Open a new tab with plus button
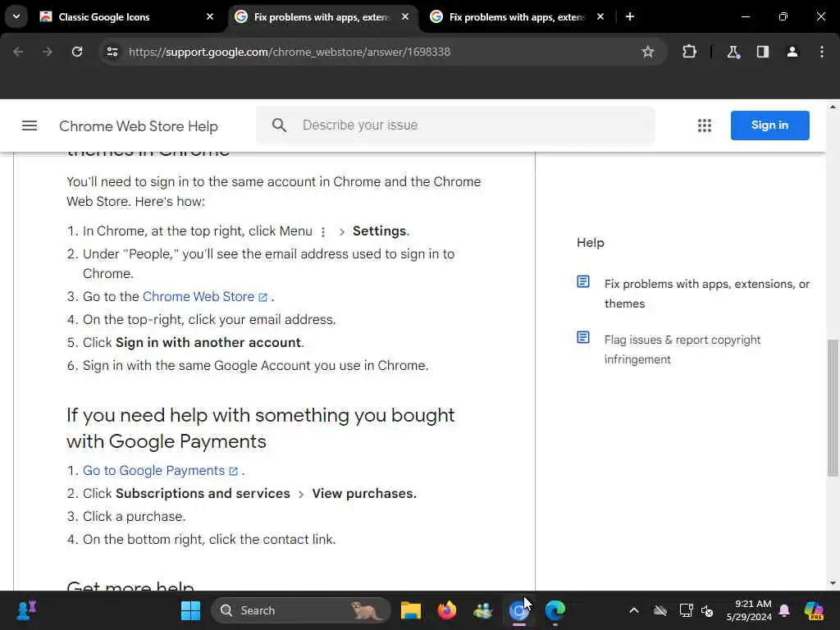Screen dimensions: 840x630 630,16
